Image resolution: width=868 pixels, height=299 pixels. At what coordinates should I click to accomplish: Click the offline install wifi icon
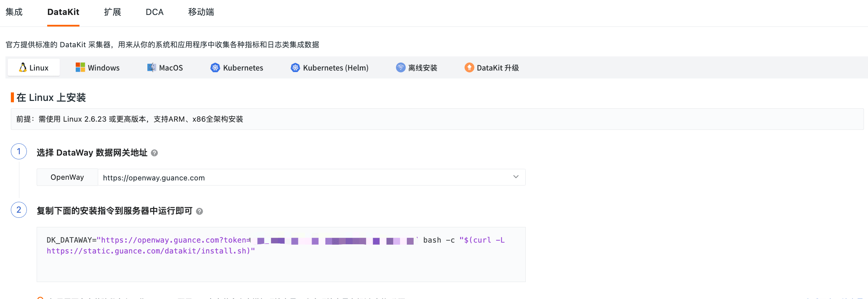(x=401, y=68)
